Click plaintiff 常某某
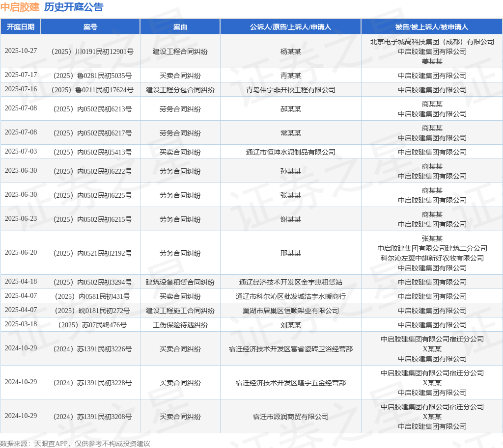The height and width of the screenshot is (448, 503). 291,133
